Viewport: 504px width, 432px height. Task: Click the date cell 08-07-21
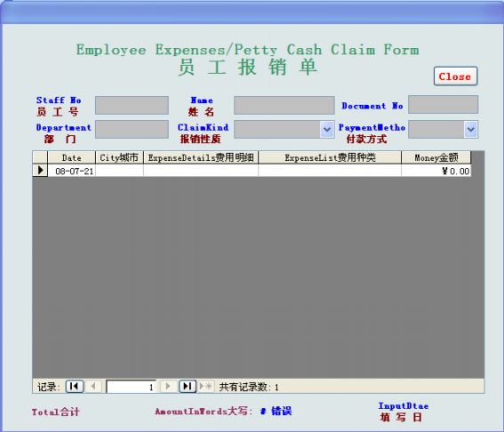[x=72, y=171]
